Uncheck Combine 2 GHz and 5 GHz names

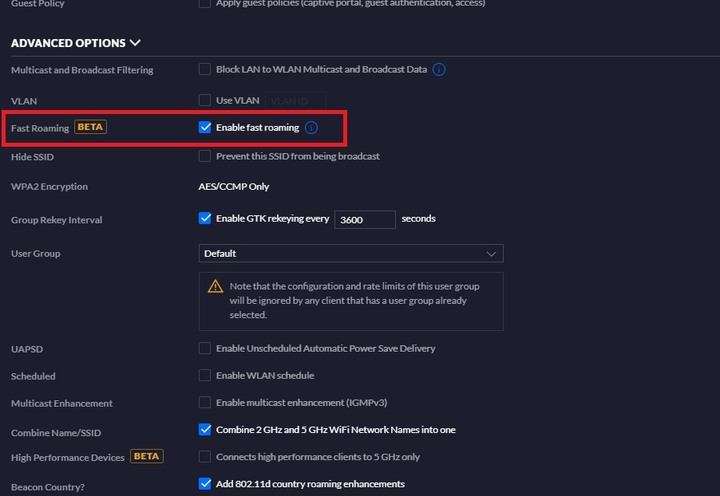(205, 429)
